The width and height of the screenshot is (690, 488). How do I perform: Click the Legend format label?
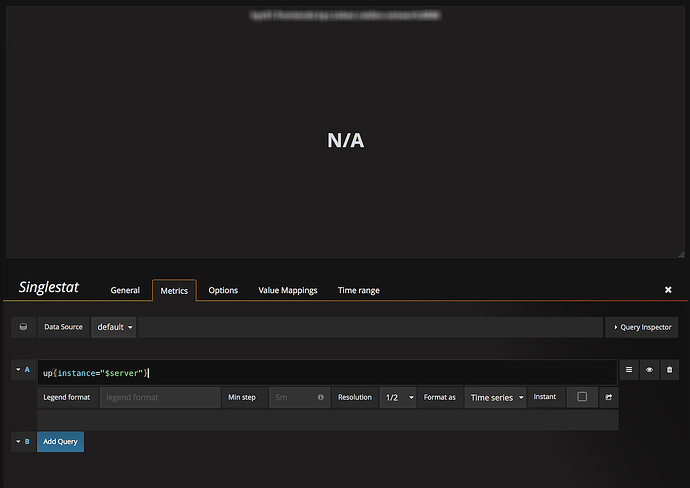click(66, 397)
